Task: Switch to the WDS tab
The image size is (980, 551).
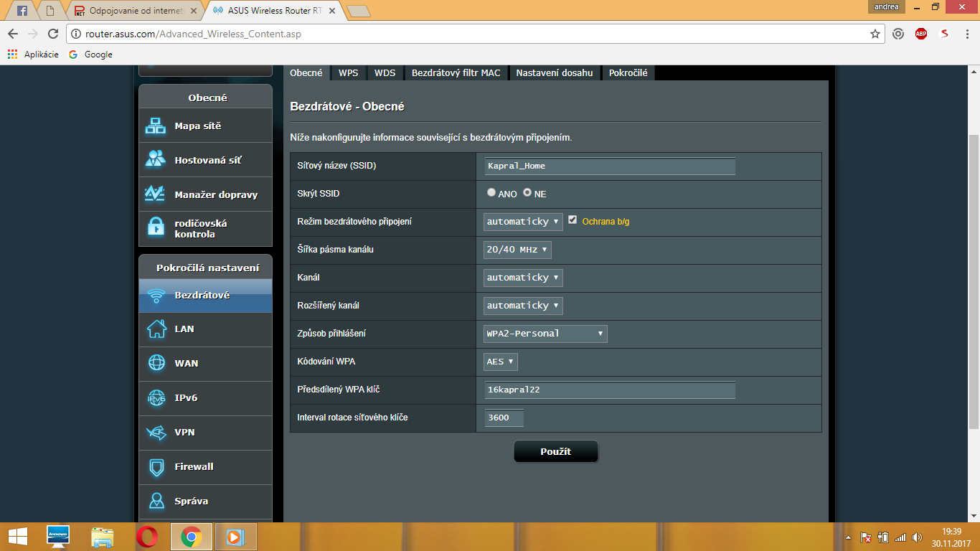Action: click(x=385, y=73)
